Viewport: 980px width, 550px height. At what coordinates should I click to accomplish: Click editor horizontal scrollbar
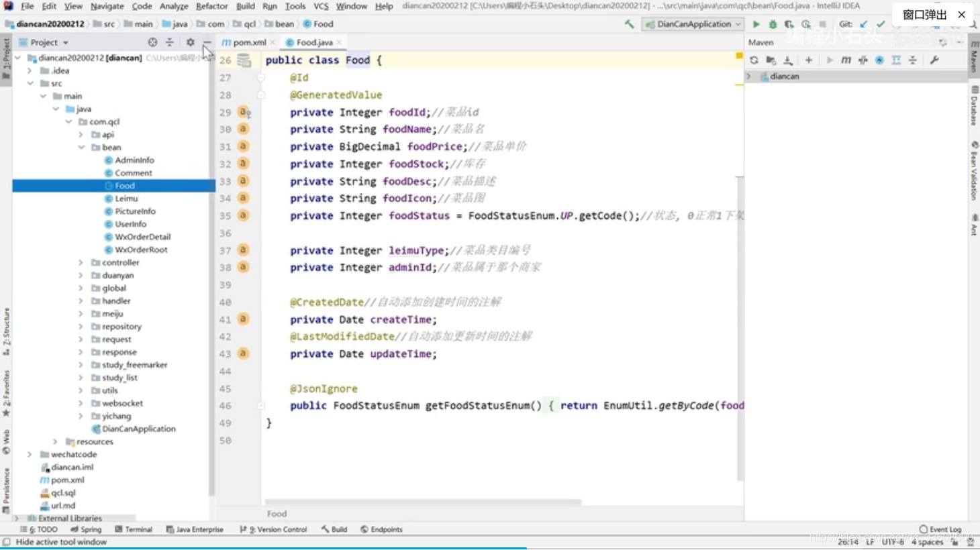[x=423, y=502]
